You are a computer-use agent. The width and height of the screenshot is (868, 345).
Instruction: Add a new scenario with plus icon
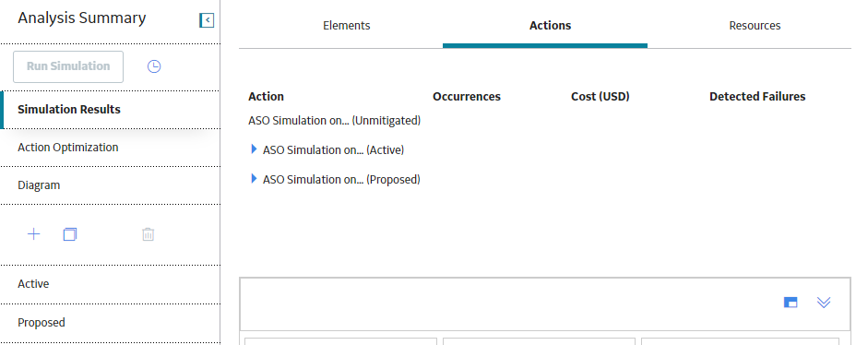(x=34, y=234)
